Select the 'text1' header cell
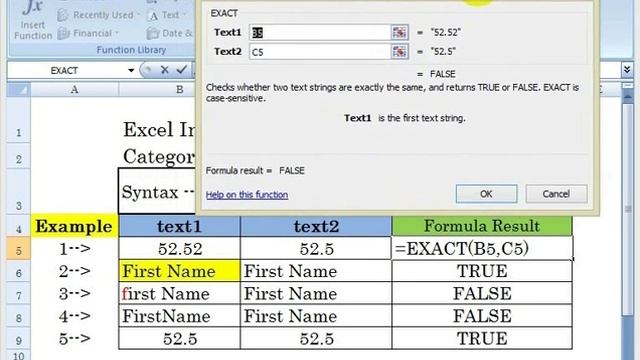Image resolution: width=640 pixels, height=360 pixels. pyautogui.click(x=180, y=227)
